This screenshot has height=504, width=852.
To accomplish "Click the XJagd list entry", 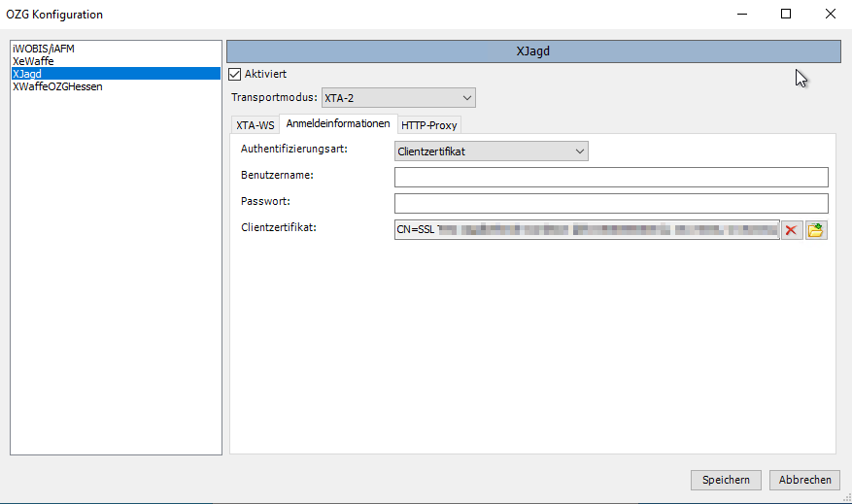I will [27, 74].
